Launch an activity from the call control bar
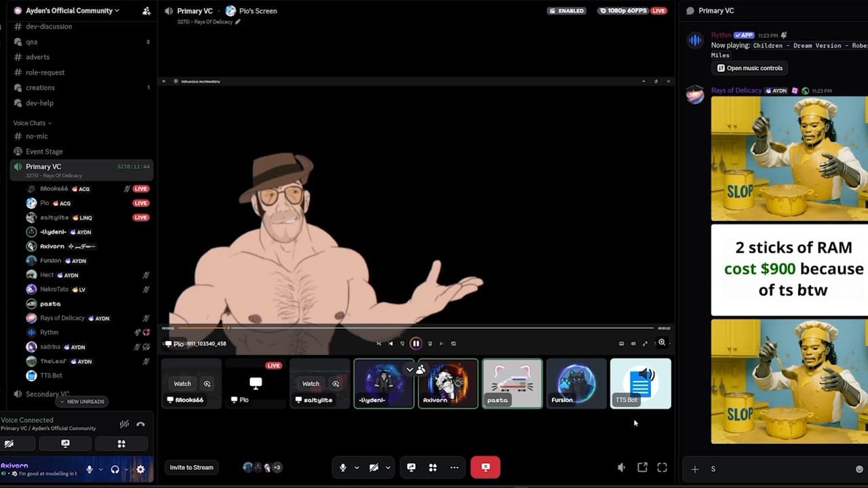 (433, 467)
